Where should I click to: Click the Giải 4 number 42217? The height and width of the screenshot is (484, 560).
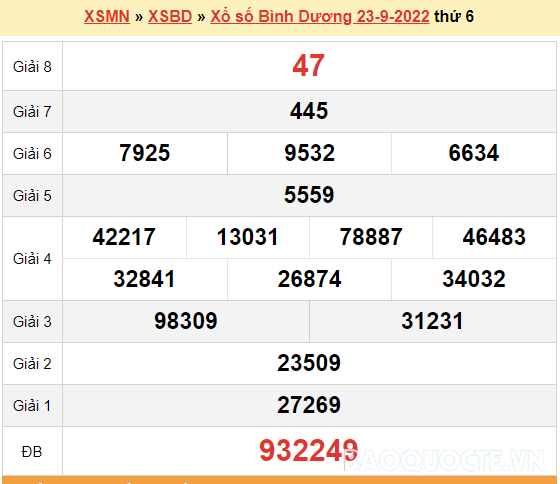click(x=124, y=237)
